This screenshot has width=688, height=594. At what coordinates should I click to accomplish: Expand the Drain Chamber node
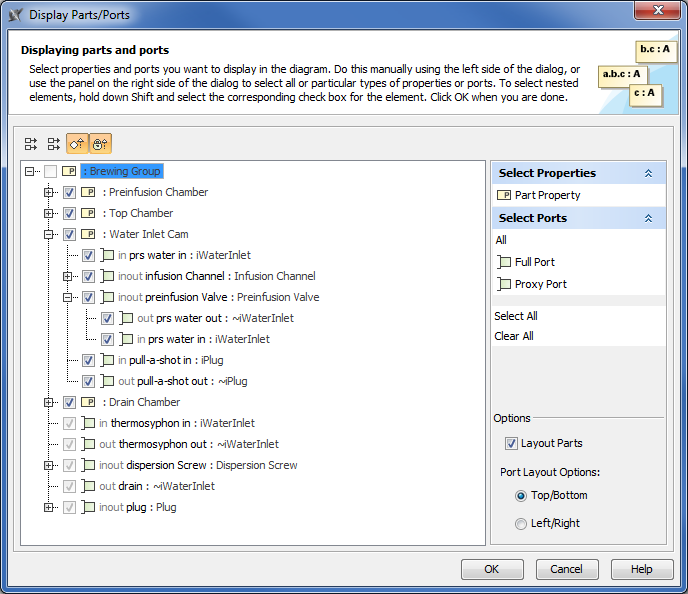pyautogui.click(x=48, y=402)
